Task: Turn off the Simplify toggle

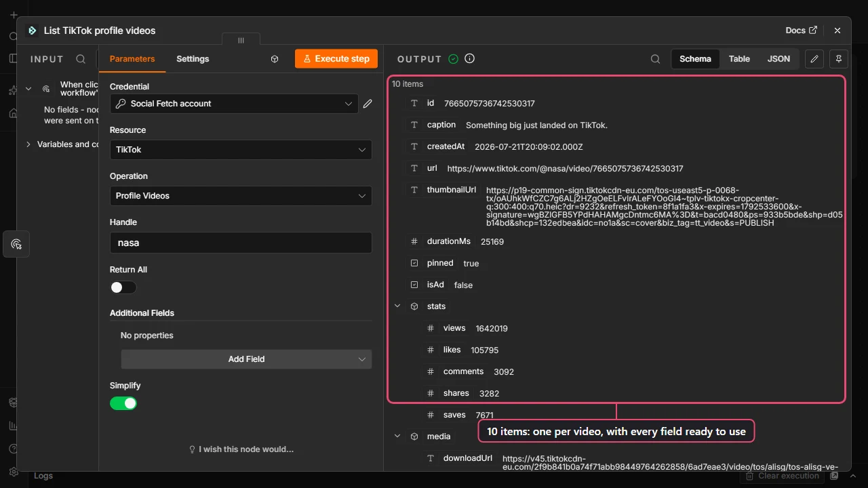Action: click(123, 403)
